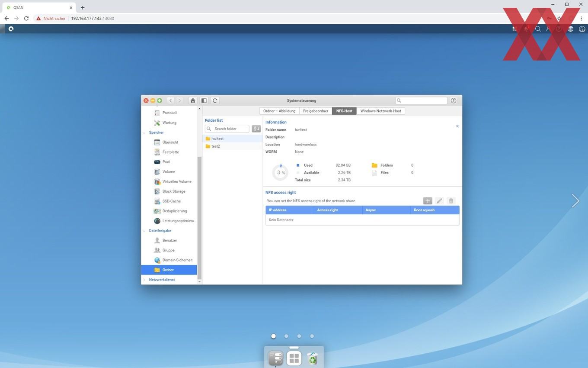The height and width of the screenshot is (368, 588).
Task: Open Protokoll in the sidebar
Action: [169, 113]
